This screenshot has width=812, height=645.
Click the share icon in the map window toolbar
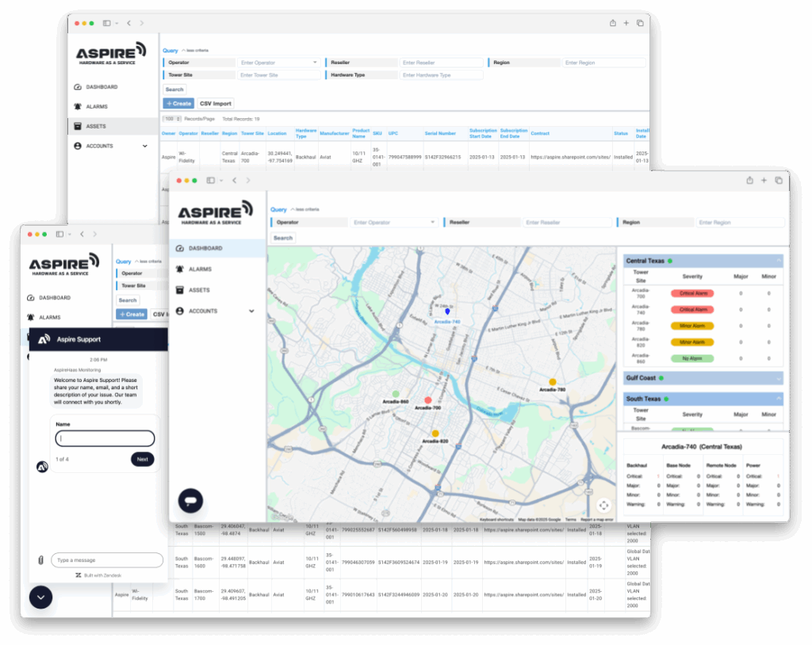pyautogui.click(x=749, y=181)
